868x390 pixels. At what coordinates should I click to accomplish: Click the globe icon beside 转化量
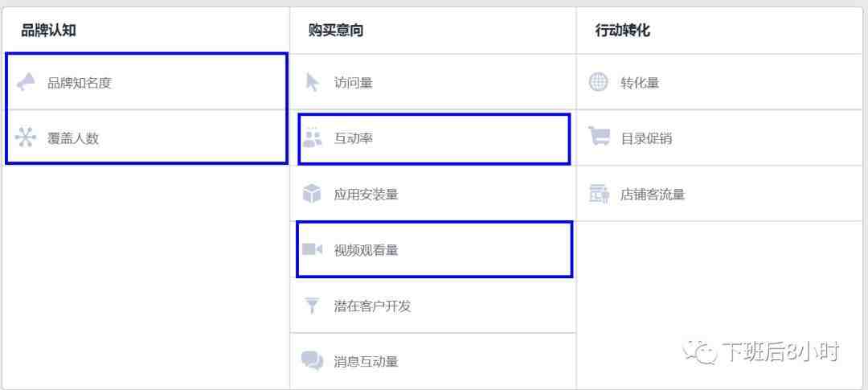point(599,83)
